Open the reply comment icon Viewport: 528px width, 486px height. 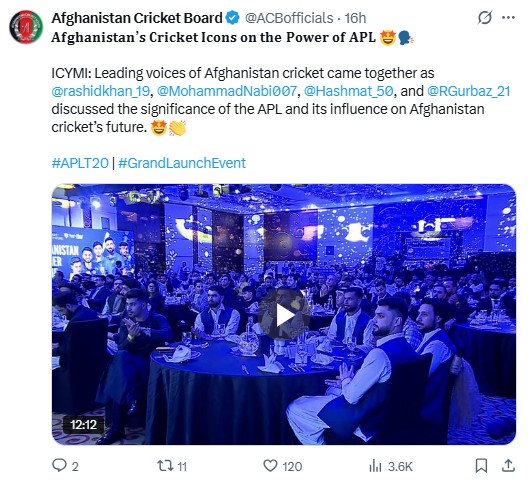[59, 466]
